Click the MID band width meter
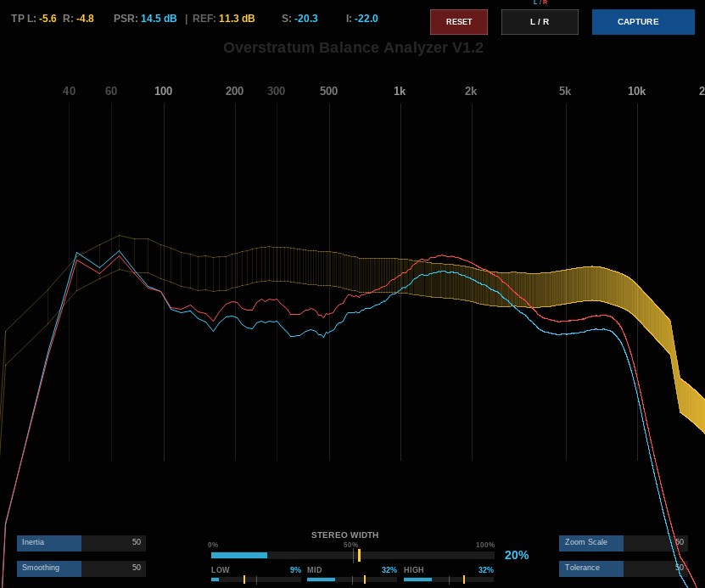The height and width of the screenshot is (588, 705). click(x=352, y=580)
